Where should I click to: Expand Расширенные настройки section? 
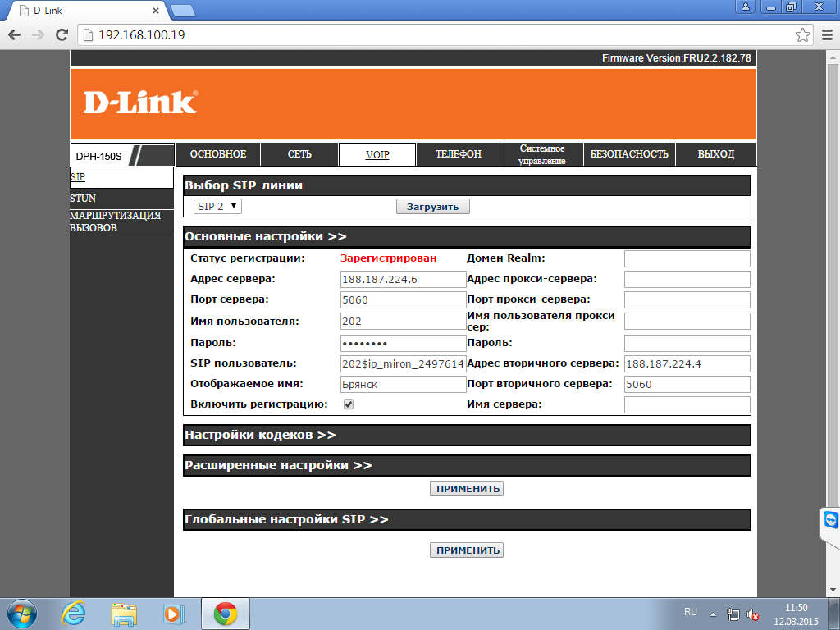tap(467, 466)
